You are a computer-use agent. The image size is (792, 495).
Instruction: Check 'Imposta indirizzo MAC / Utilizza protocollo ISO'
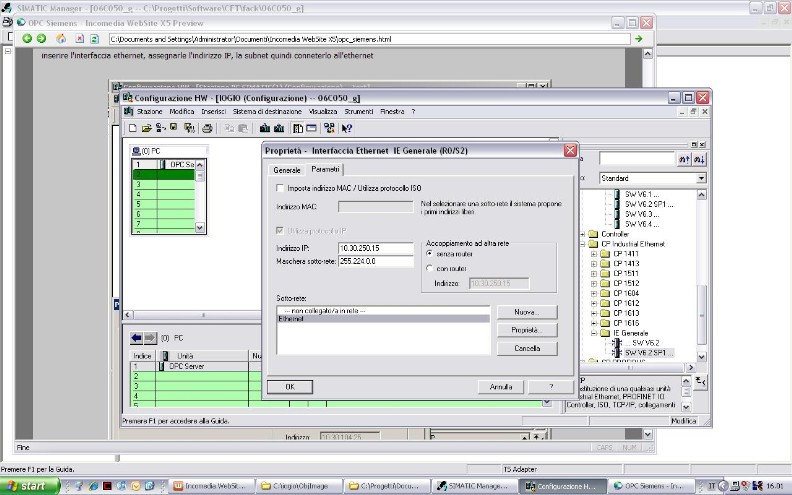point(280,188)
